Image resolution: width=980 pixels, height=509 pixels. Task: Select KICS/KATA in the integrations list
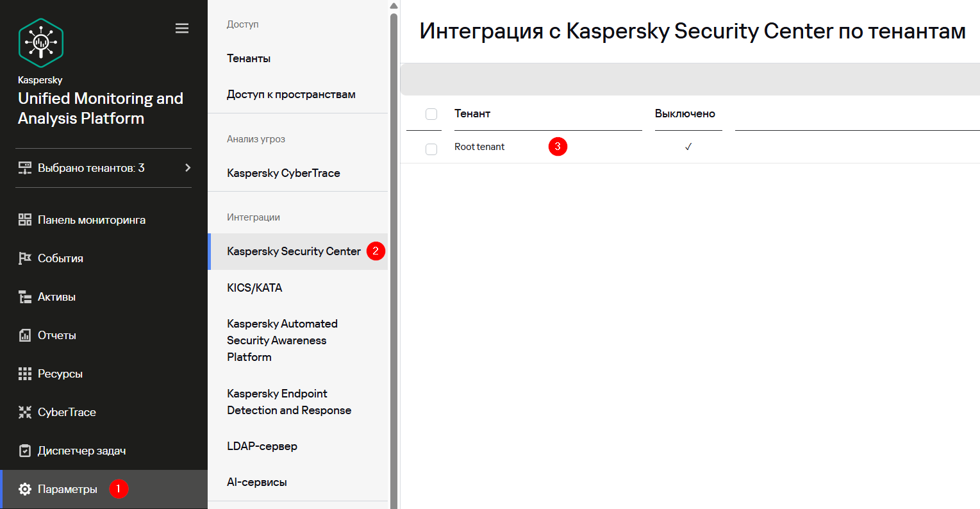coord(254,288)
